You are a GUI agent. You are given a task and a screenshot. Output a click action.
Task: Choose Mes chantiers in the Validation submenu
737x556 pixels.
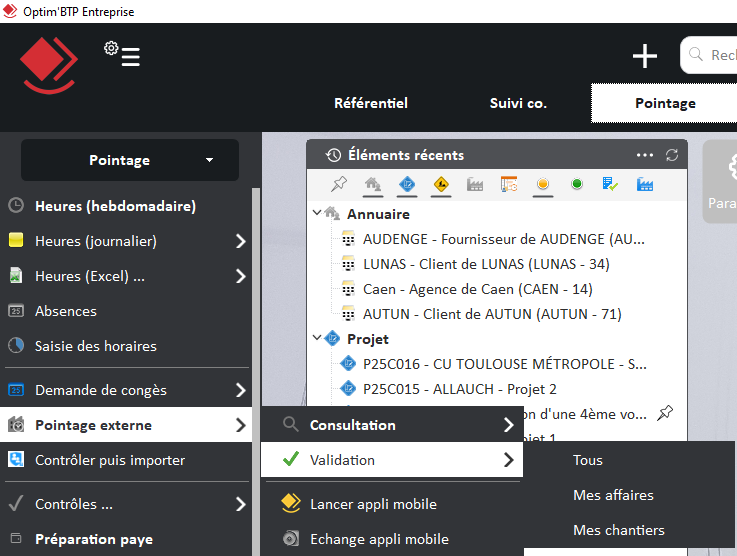click(619, 530)
